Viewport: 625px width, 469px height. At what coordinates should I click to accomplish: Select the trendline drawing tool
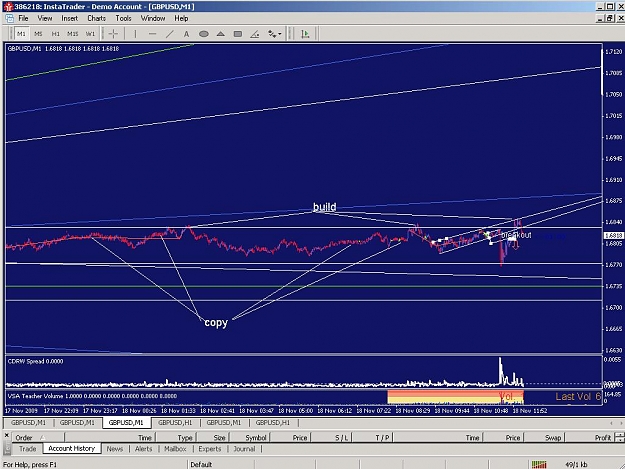click(170, 34)
